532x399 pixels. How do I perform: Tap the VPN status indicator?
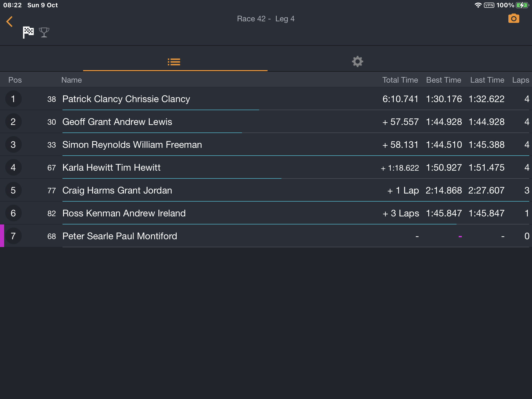(x=489, y=5)
